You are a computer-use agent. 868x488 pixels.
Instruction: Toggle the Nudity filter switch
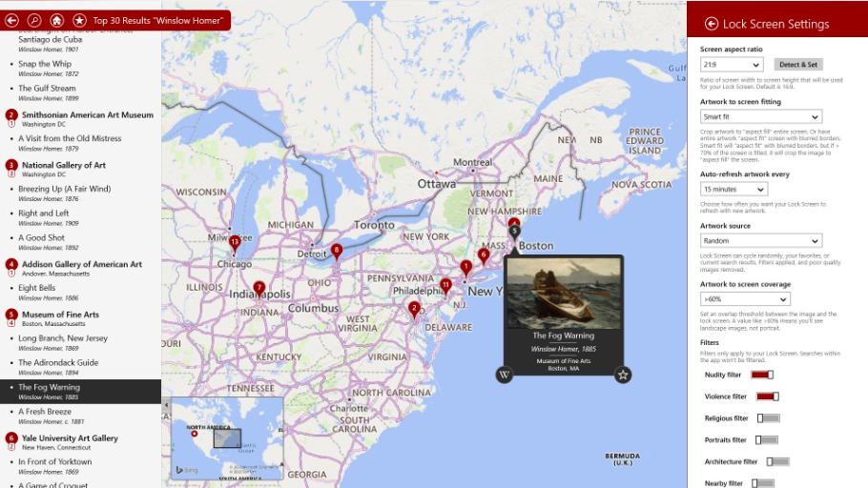[762, 375]
